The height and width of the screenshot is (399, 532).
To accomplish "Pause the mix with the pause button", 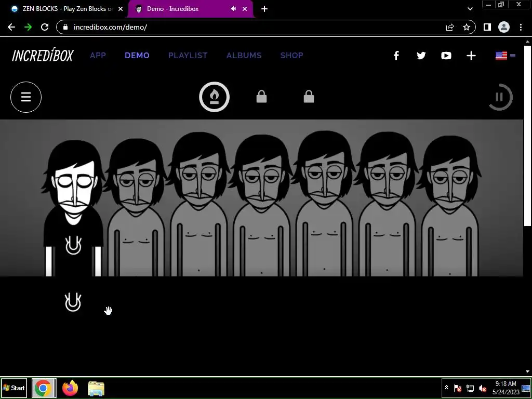I will (x=499, y=97).
